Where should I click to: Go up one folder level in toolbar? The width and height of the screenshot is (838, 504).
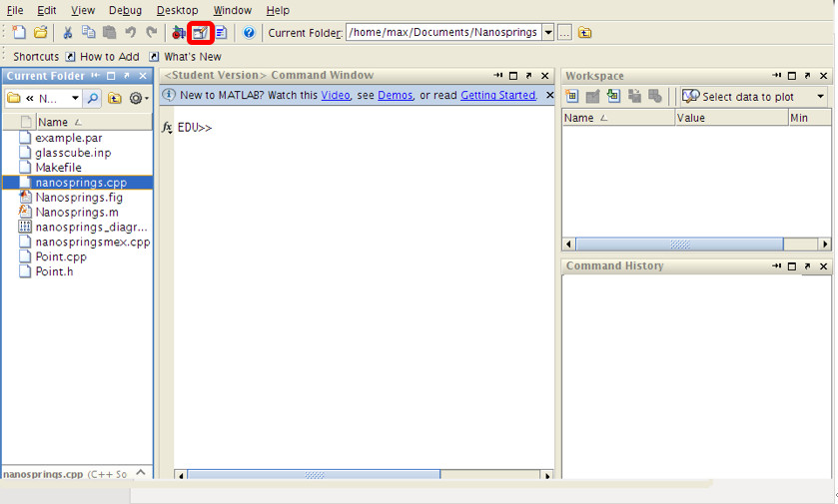pyautogui.click(x=584, y=33)
